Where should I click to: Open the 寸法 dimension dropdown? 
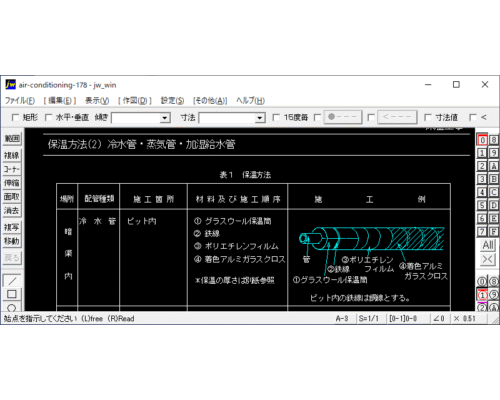tap(260, 118)
